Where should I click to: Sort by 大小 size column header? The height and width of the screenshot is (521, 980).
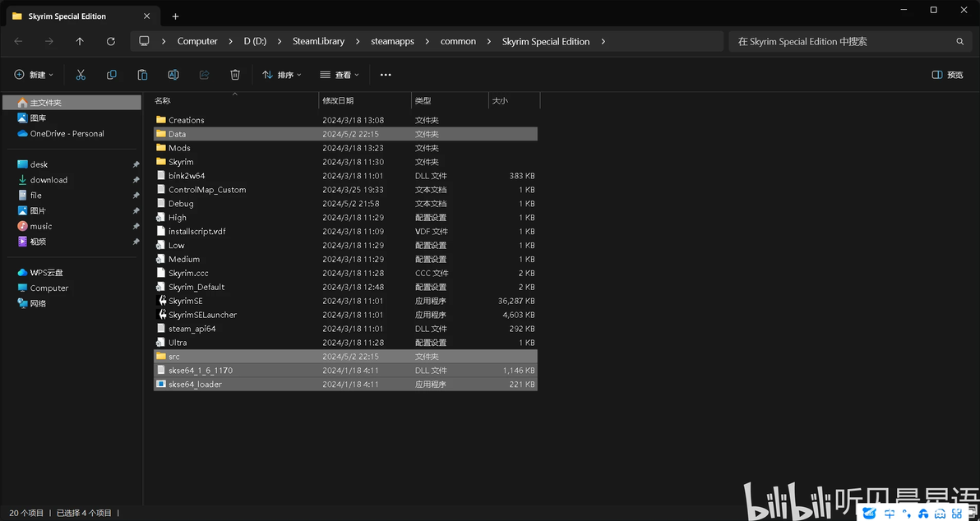click(x=514, y=100)
